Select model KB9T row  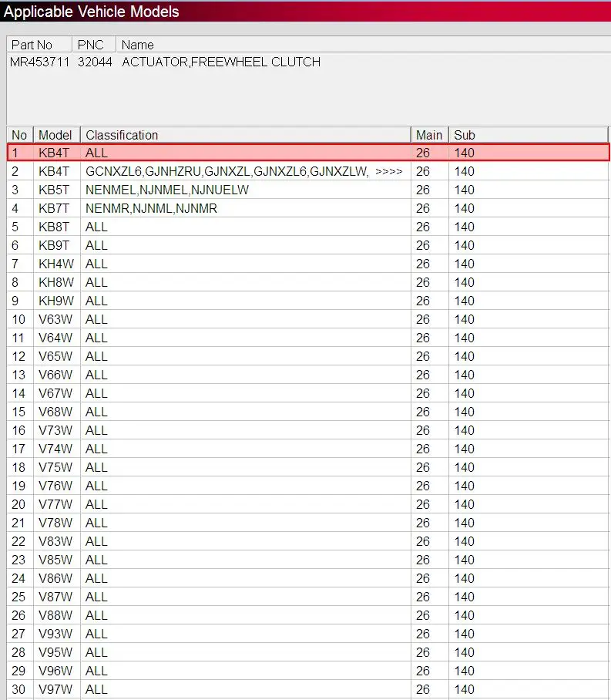[x=308, y=245]
